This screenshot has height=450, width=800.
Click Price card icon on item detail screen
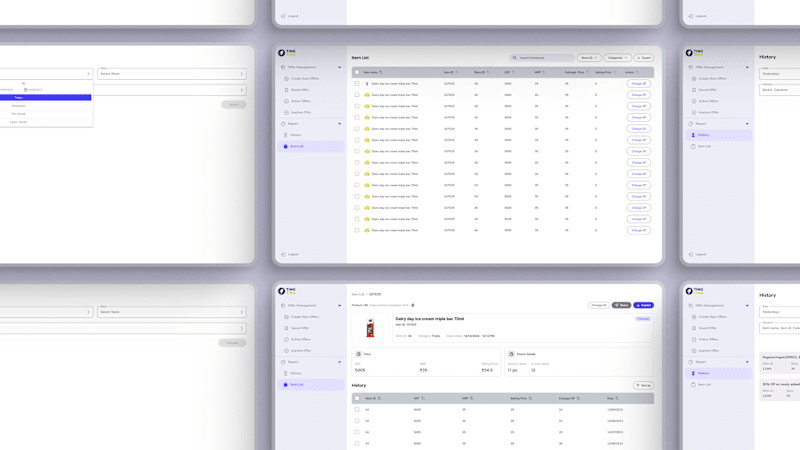click(358, 354)
